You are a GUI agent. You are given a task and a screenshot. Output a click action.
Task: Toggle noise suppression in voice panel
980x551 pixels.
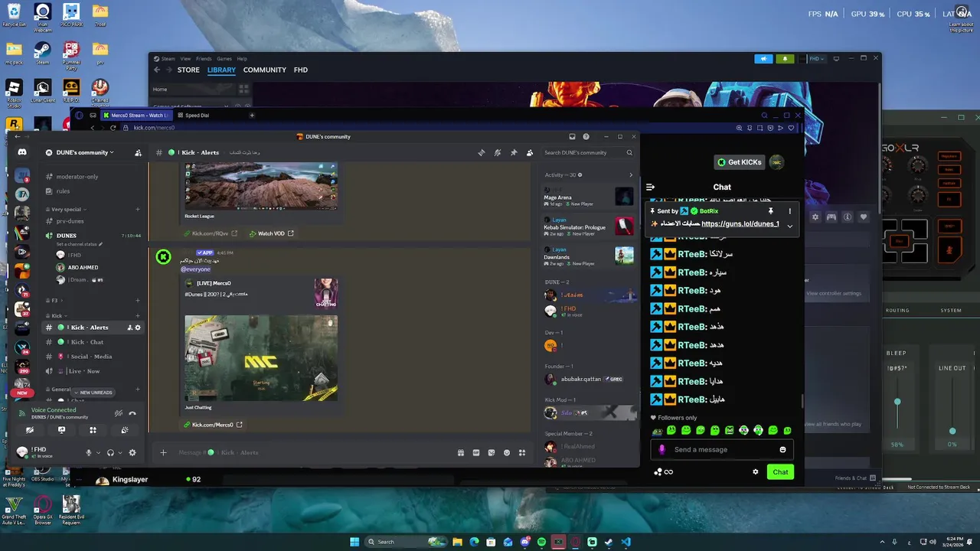click(118, 413)
